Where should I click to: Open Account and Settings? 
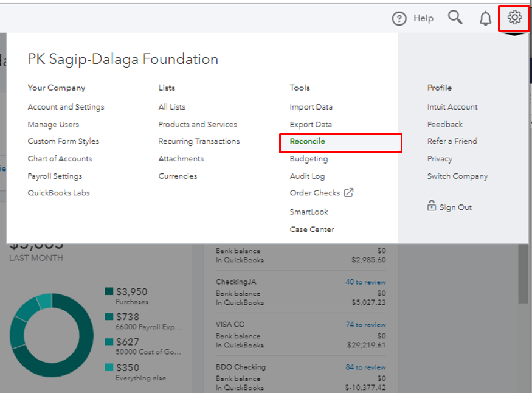point(66,107)
